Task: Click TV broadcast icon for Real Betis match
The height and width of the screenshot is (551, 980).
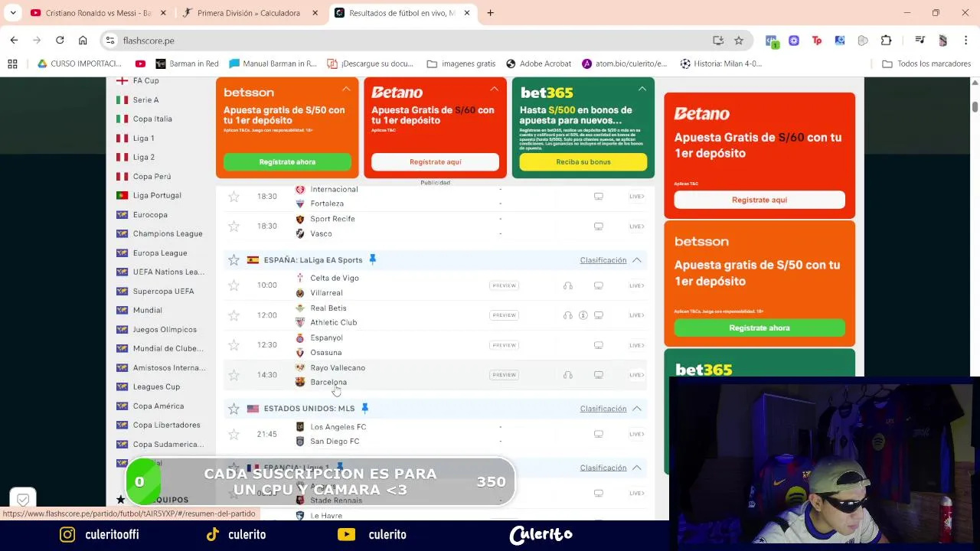Action: click(x=599, y=315)
